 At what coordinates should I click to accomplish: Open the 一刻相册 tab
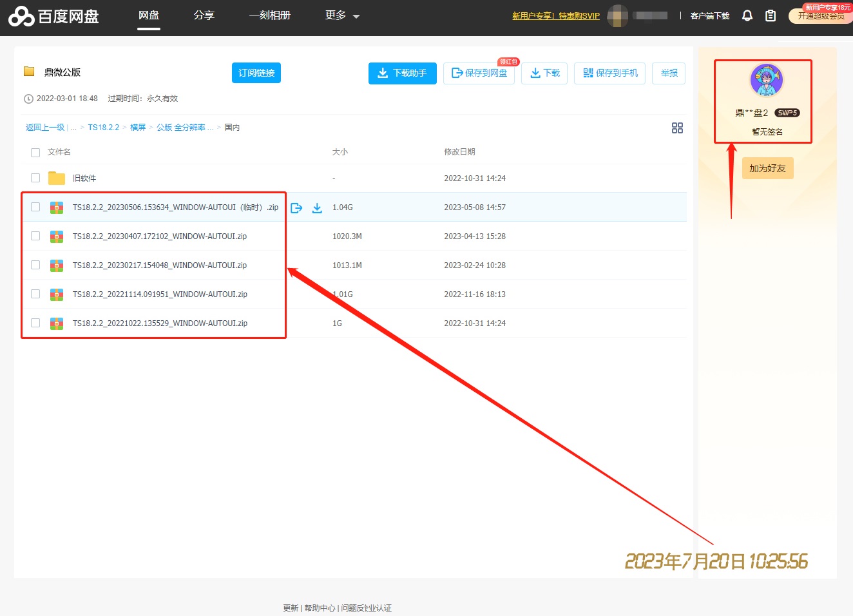[x=269, y=15]
